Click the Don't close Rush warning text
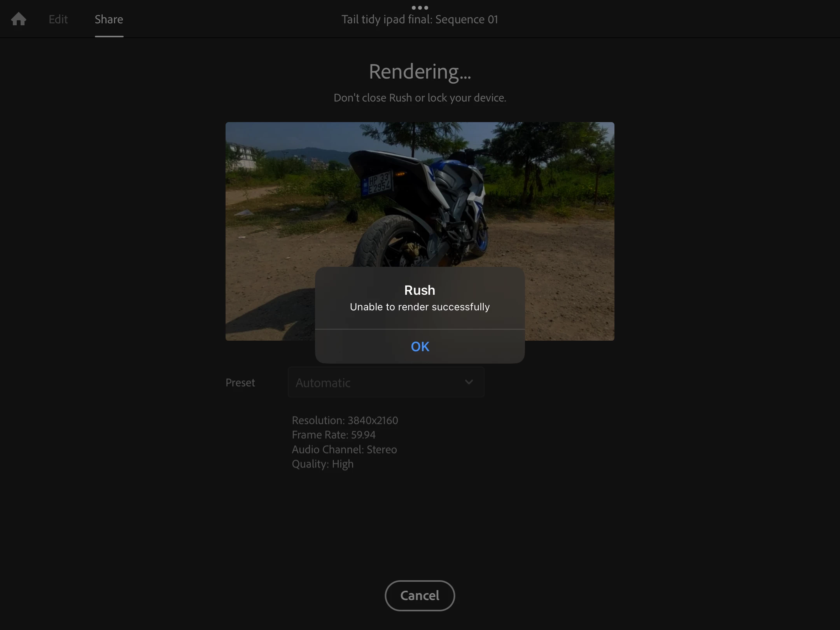Screen dimensions: 840x630 [420, 98]
